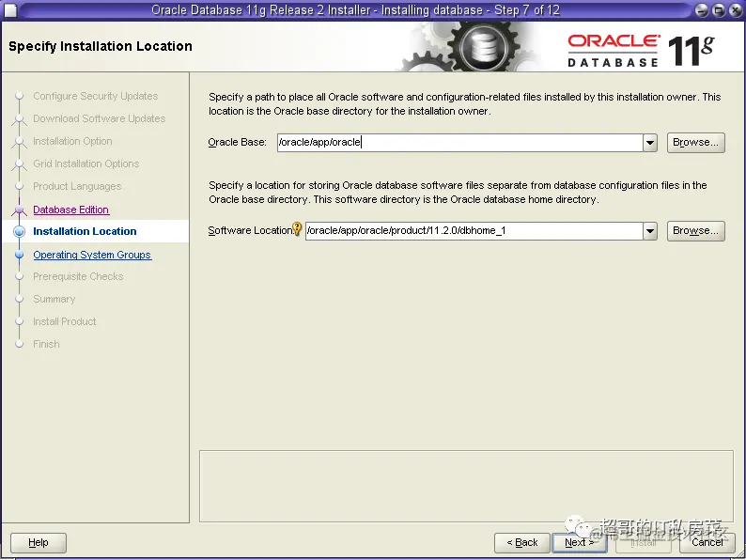Go to the Database Edition step
The image size is (746, 560).
(x=70, y=210)
